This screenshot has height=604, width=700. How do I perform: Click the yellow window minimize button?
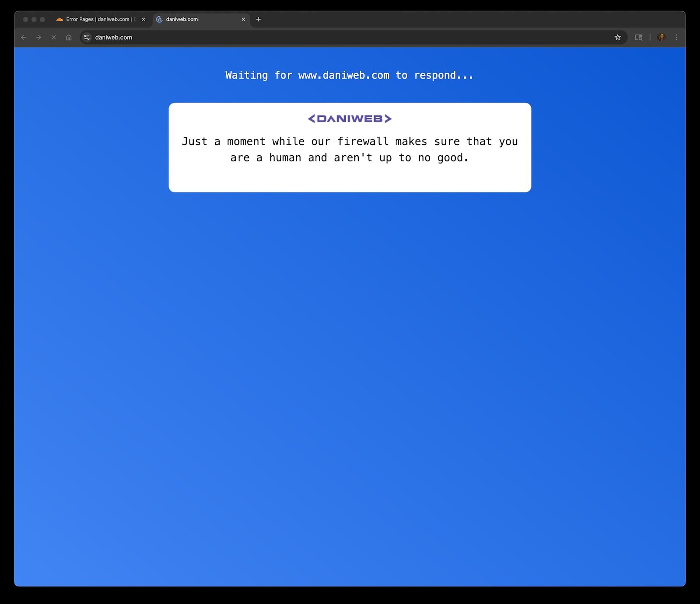pos(34,19)
